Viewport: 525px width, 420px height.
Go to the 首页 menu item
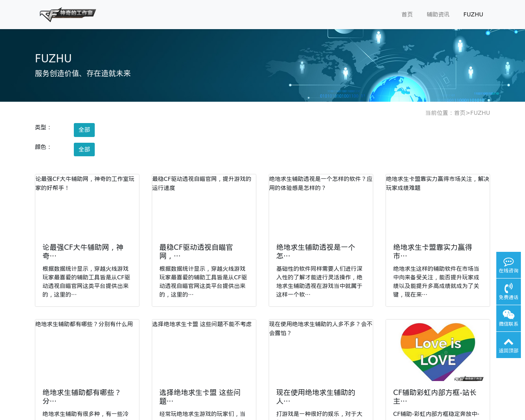407,14
